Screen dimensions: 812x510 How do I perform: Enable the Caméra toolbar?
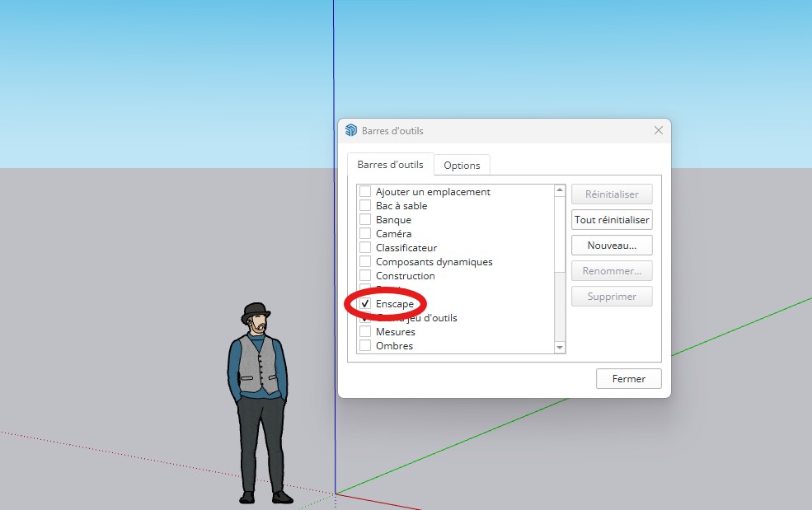[365, 233]
